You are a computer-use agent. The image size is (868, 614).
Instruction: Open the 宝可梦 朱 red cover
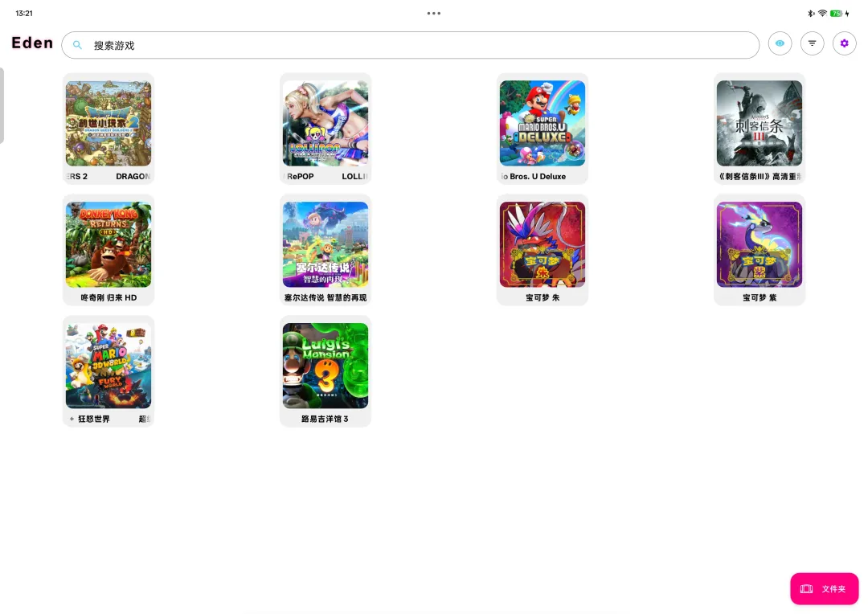tap(542, 244)
